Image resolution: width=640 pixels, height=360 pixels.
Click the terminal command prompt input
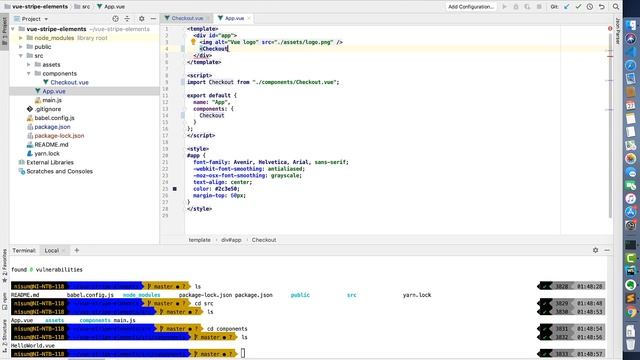(243, 353)
